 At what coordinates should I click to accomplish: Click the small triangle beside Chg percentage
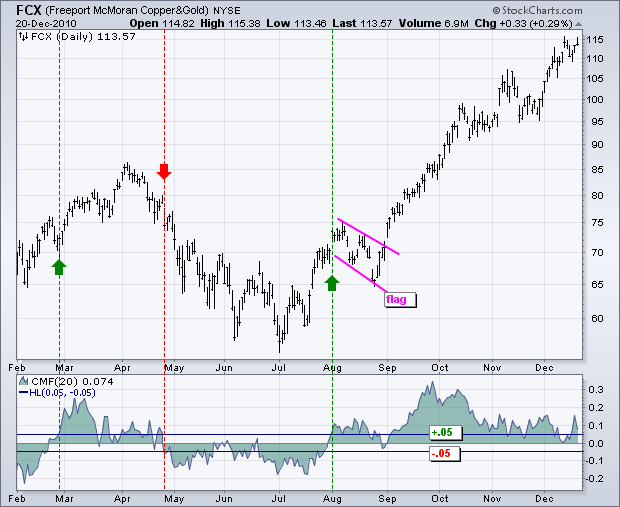click(578, 24)
